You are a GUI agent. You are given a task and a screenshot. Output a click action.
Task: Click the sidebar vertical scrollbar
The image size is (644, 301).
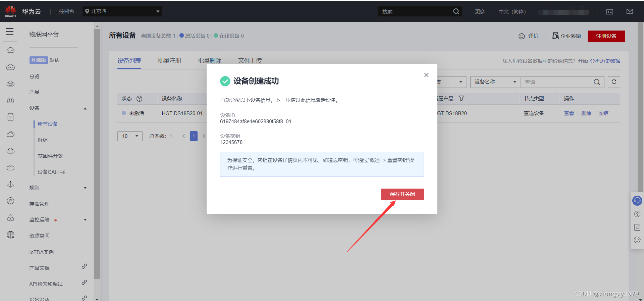click(x=97, y=154)
